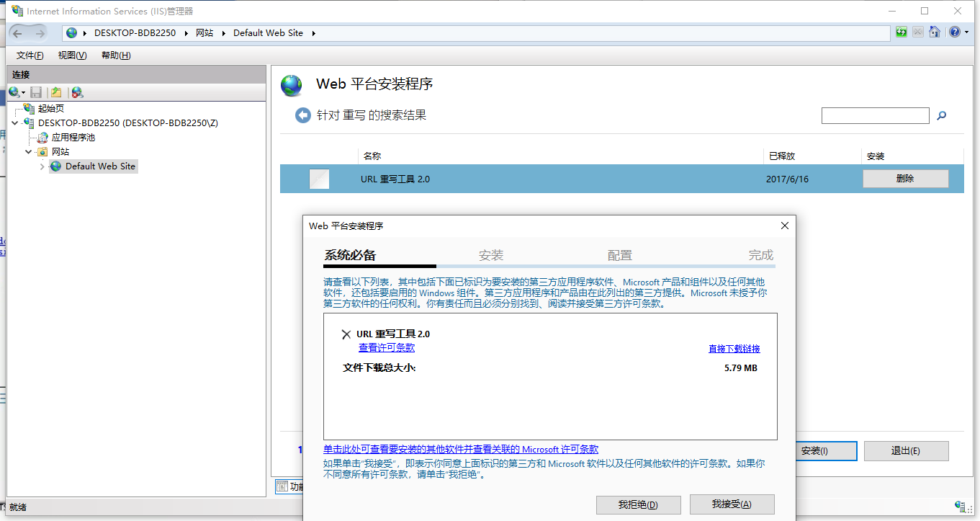Click the 完成 step heading in dialog
This screenshot has width=980, height=521.
coord(761,255)
